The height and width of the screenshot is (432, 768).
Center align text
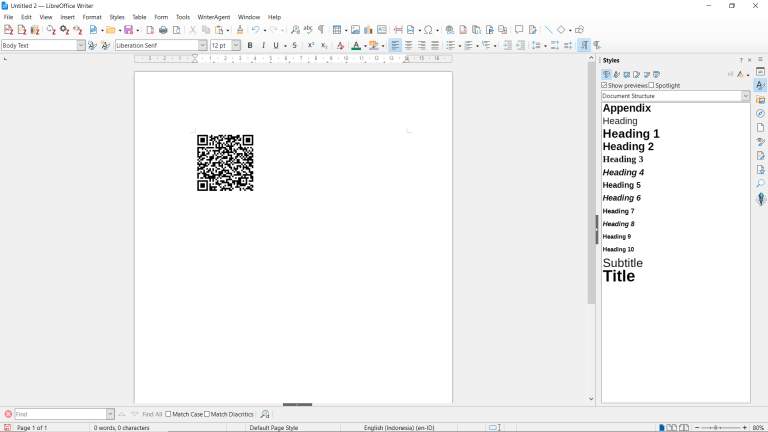click(x=408, y=45)
